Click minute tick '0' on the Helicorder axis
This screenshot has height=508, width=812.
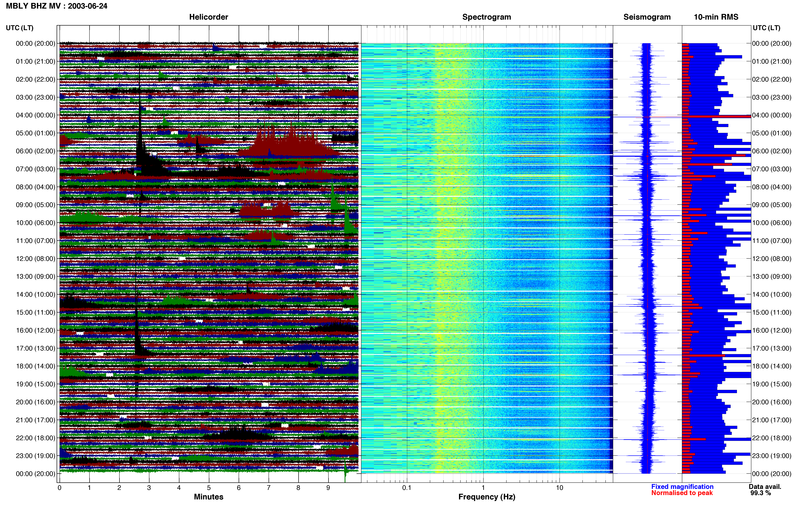coord(59,488)
